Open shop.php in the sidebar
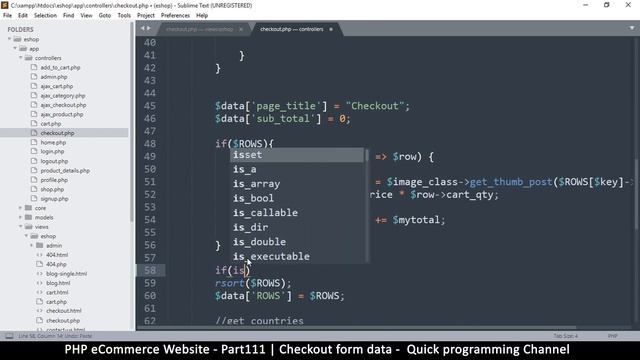The height and width of the screenshot is (360, 640). (52, 189)
